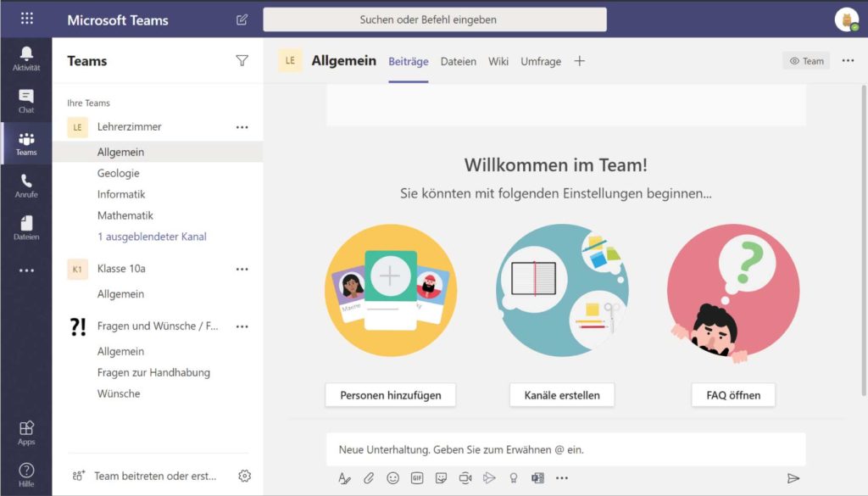Open Dateien in the left rail
Screen dimensions: 868x496
(x=26, y=228)
